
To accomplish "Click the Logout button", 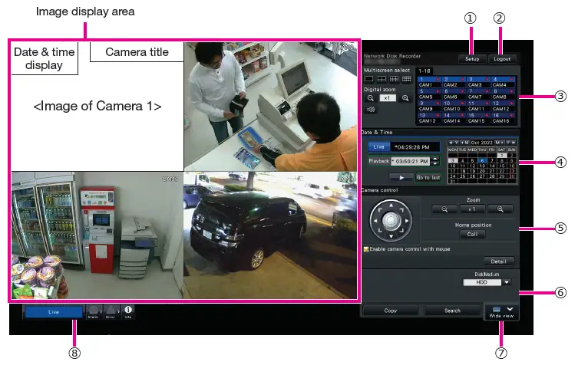I will click(x=503, y=59).
